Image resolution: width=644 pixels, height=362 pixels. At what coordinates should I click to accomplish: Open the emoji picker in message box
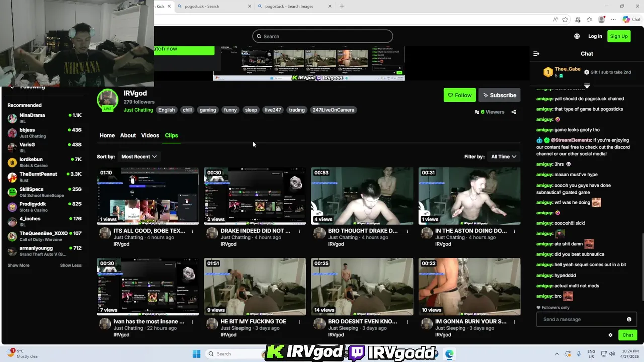[629, 319]
